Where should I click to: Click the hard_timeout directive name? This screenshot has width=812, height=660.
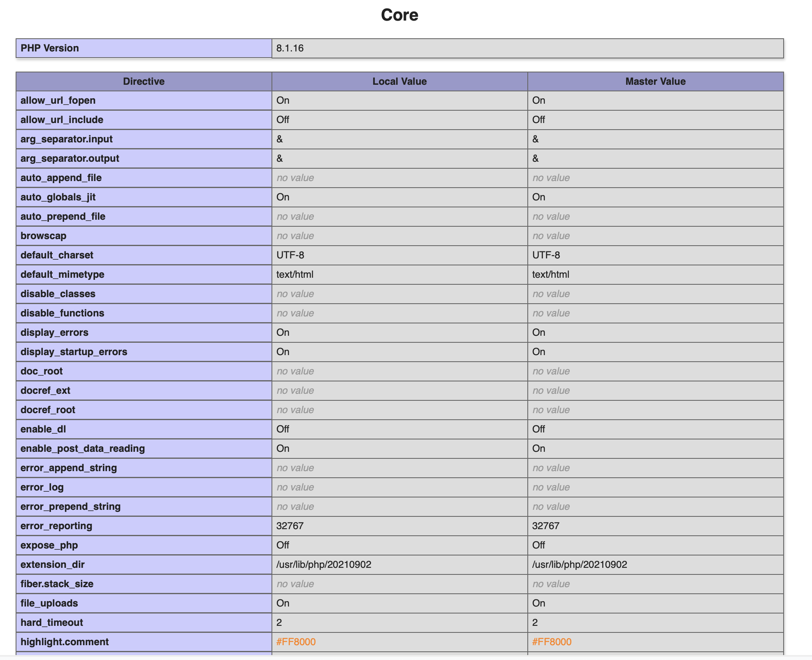coord(52,623)
